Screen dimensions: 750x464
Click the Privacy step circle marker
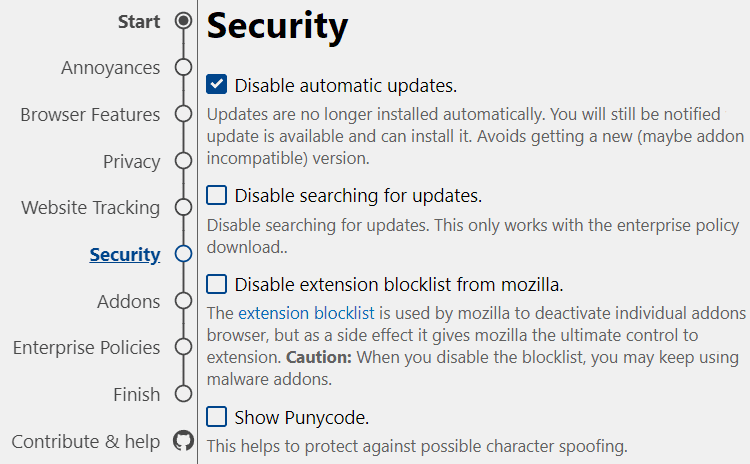click(x=183, y=161)
